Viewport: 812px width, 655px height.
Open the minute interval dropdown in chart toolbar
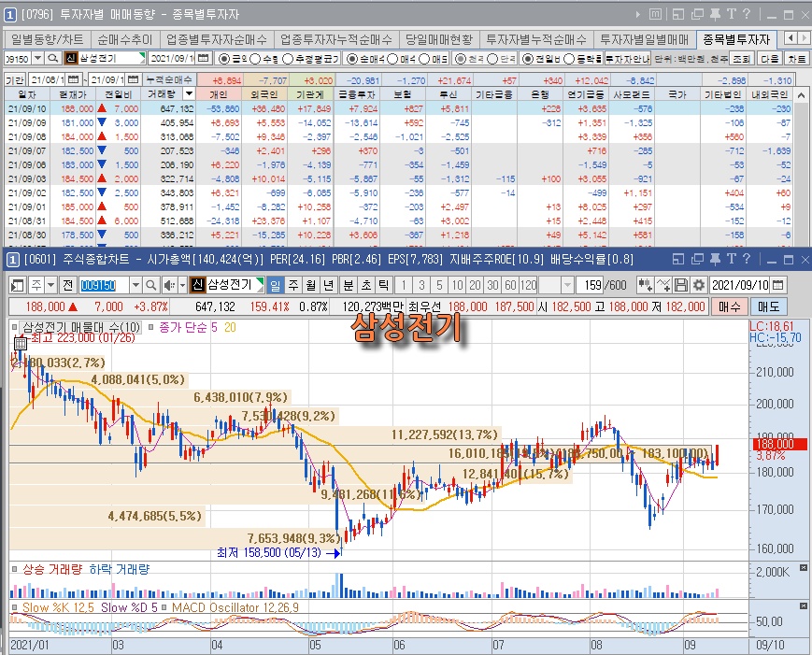[x=567, y=285]
